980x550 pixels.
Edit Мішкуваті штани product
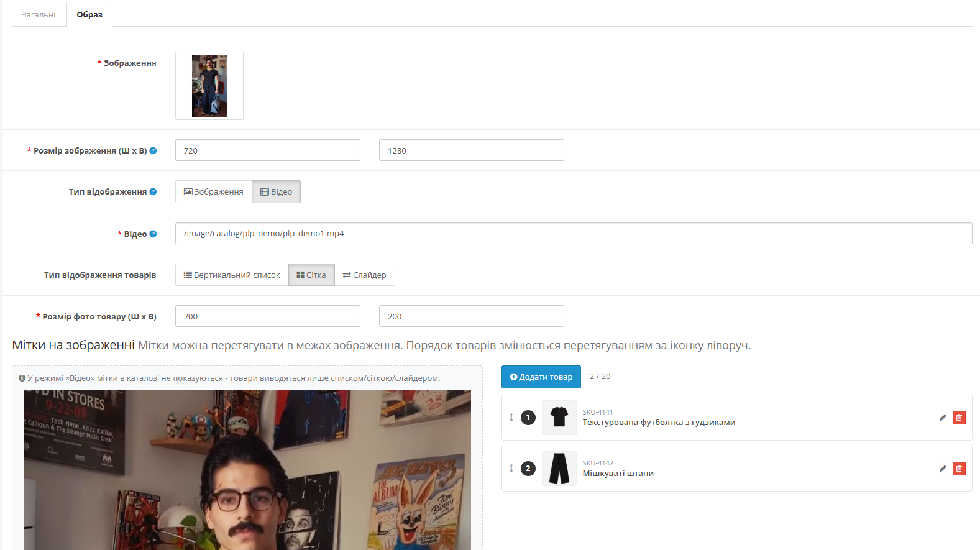[943, 469]
